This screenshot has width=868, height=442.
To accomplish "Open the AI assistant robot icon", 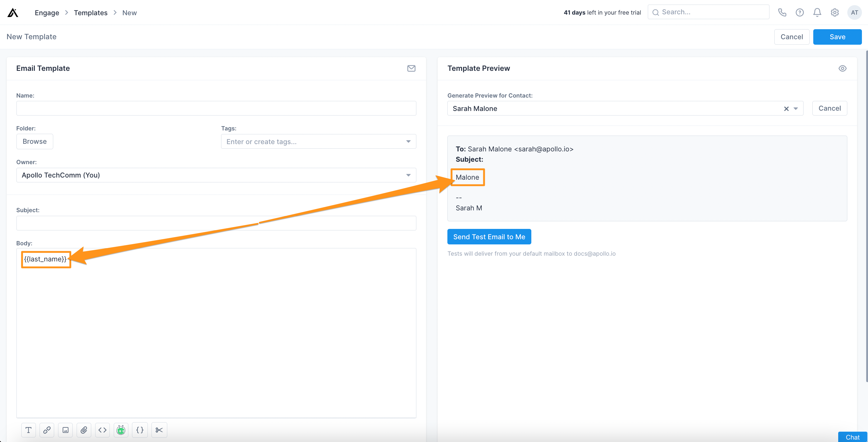I will coord(121,430).
